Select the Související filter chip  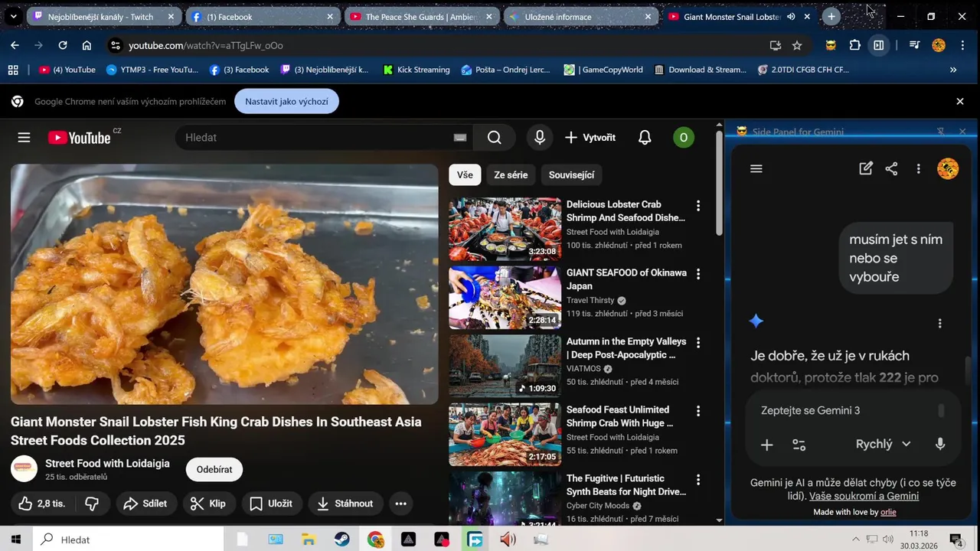click(571, 175)
